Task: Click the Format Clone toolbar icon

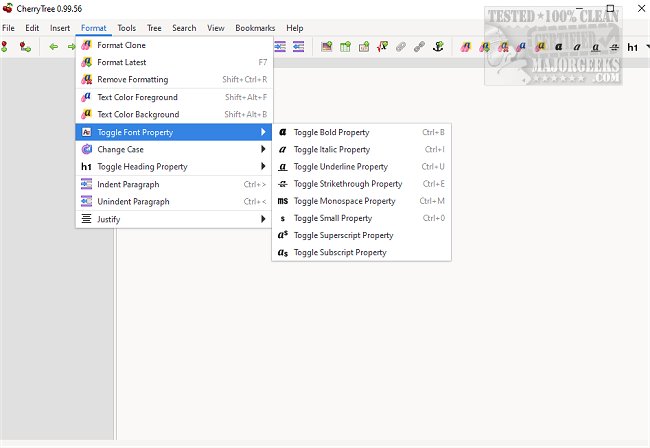Action: 466,47
